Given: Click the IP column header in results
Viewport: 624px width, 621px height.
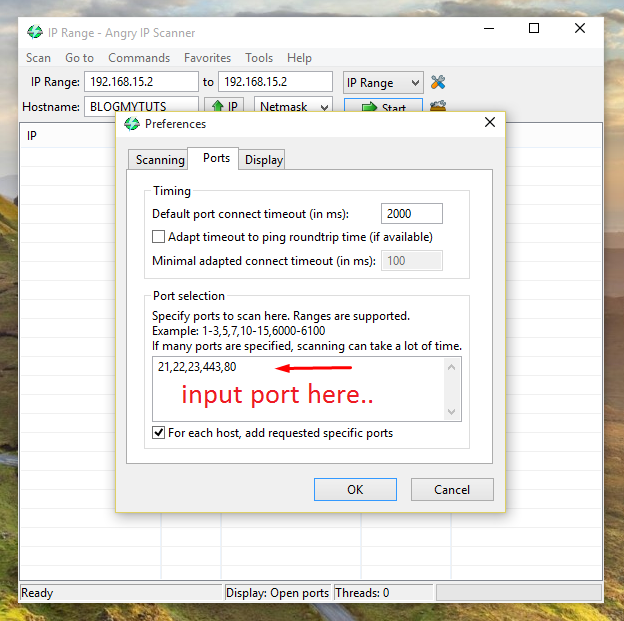Looking at the screenshot, I should (x=68, y=135).
